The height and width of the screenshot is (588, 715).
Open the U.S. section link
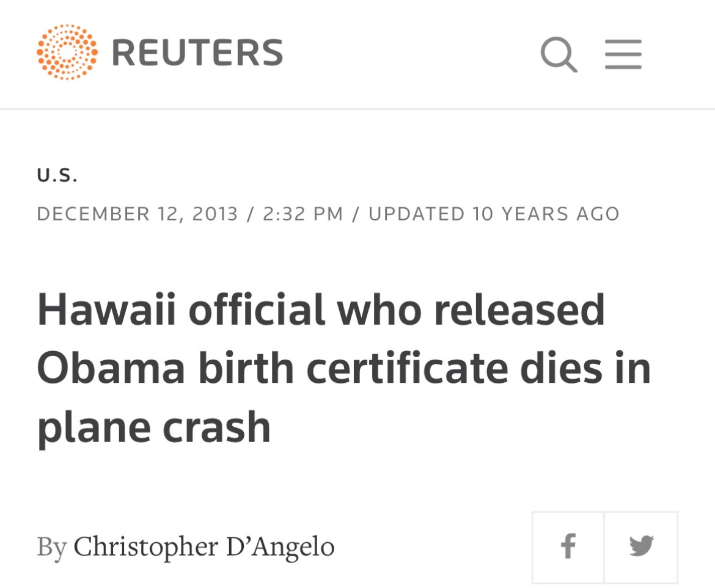57,176
